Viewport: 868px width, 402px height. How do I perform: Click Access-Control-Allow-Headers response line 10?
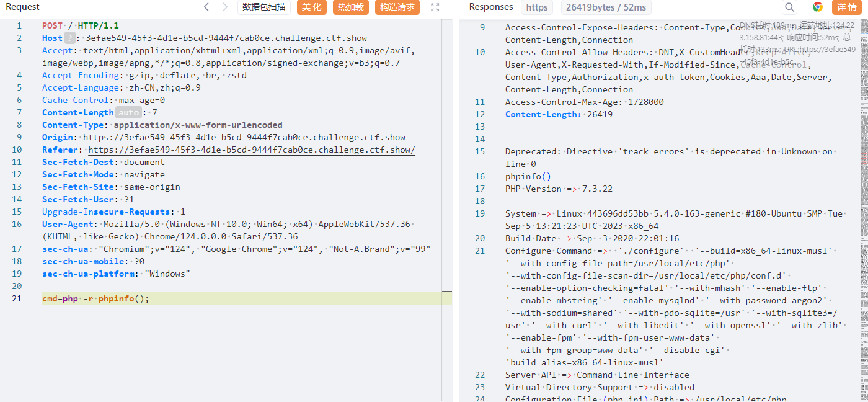click(668, 71)
